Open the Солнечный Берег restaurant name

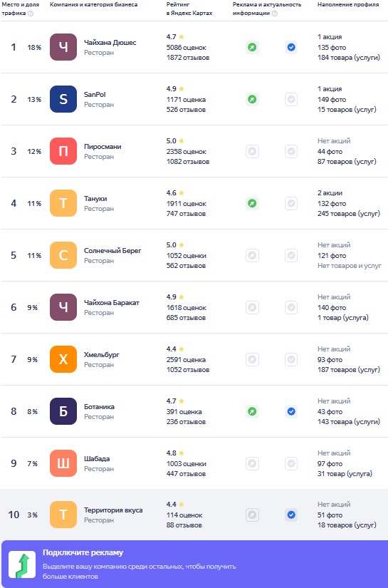pos(112,250)
